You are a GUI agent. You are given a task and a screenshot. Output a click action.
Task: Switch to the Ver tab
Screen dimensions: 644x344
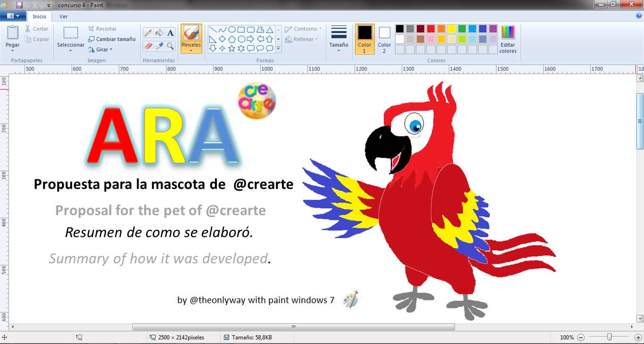(63, 17)
